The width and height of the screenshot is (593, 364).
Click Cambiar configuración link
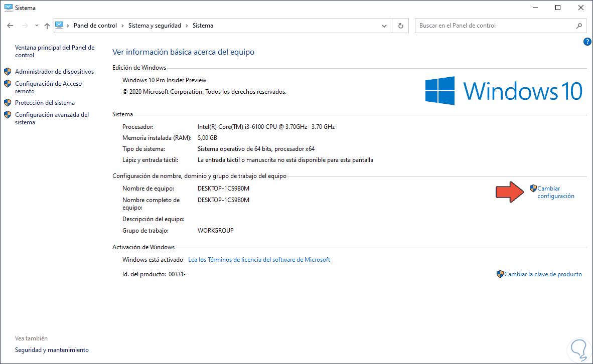556,192
